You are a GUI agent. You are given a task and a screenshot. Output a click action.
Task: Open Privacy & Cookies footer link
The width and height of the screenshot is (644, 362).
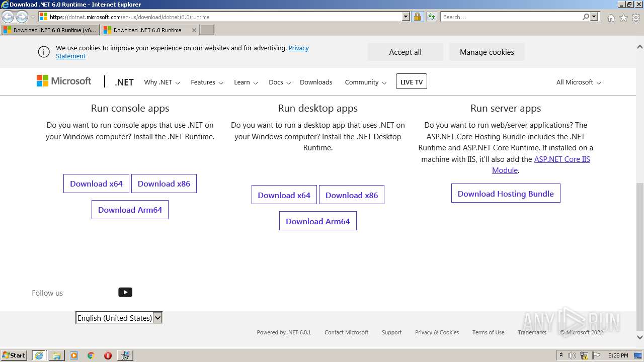(x=437, y=332)
